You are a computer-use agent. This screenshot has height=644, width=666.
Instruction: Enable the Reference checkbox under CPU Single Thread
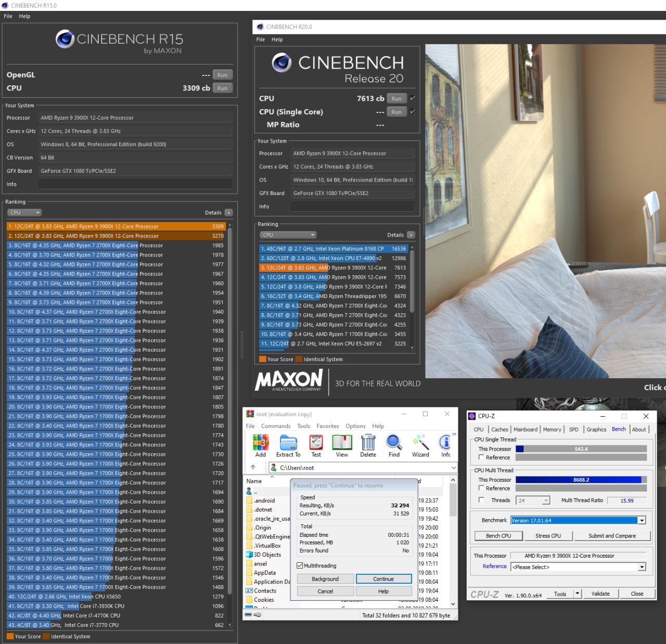[481, 457]
